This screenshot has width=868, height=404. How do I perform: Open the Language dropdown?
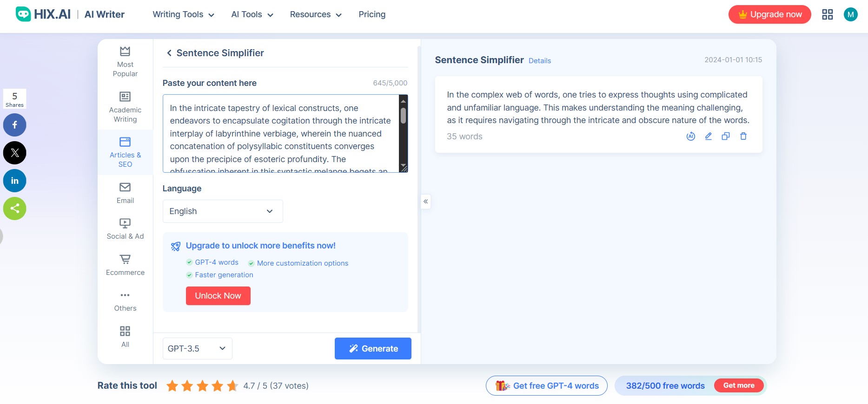[222, 211]
